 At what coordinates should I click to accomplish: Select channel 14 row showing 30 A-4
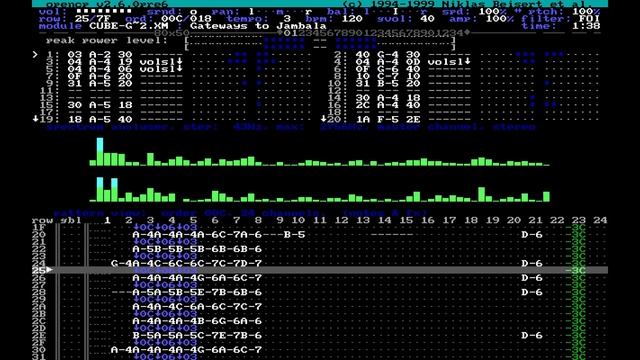coord(464,98)
